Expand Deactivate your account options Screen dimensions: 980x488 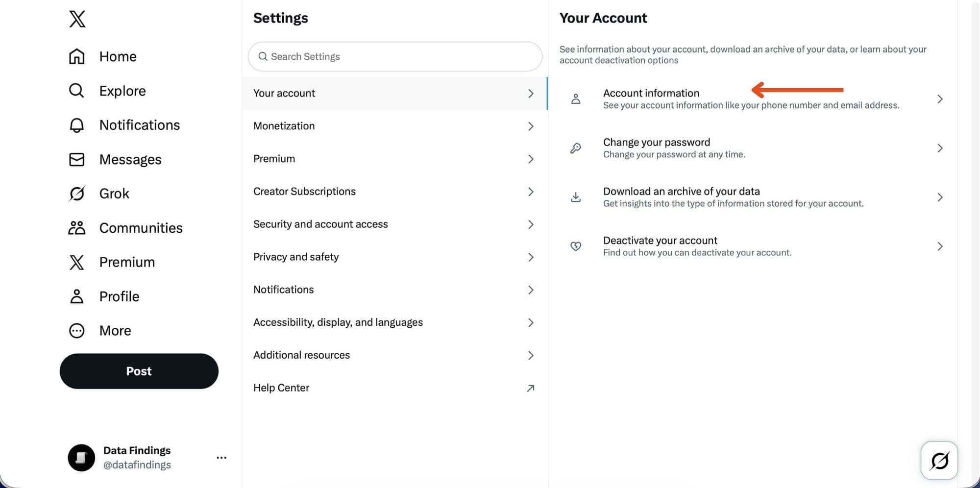[755, 245]
